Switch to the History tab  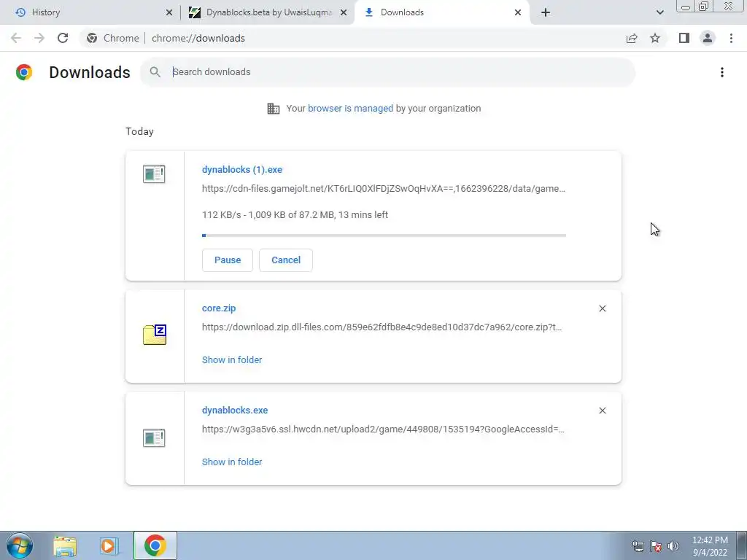pyautogui.click(x=90, y=13)
